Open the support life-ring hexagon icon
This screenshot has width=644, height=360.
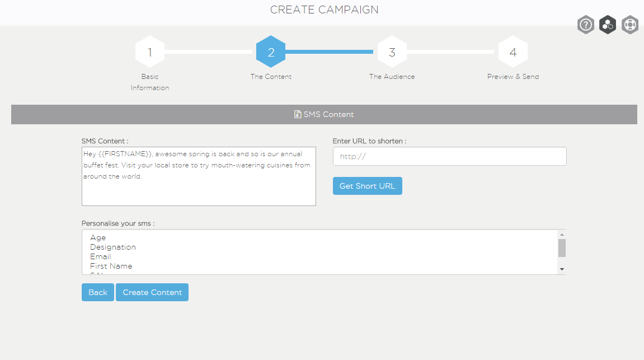(x=629, y=25)
